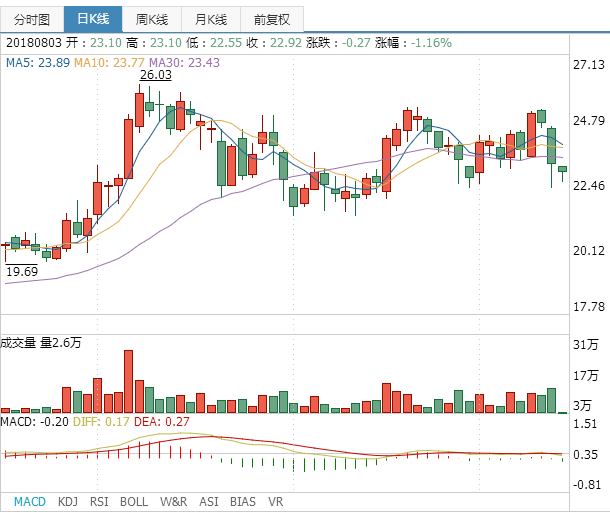Click the MA10: 23.77 value
The height and width of the screenshot is (515, 610).
pyautogui.click(x=109, y=63)
